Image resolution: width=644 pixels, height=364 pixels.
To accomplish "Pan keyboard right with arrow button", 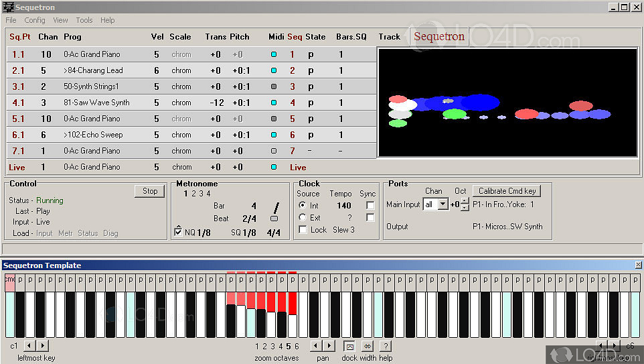I will click(x=329, y=346).
